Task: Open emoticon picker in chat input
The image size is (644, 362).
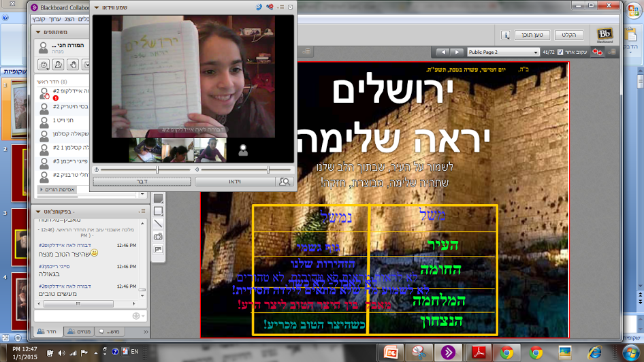Action: coord(136,316)
